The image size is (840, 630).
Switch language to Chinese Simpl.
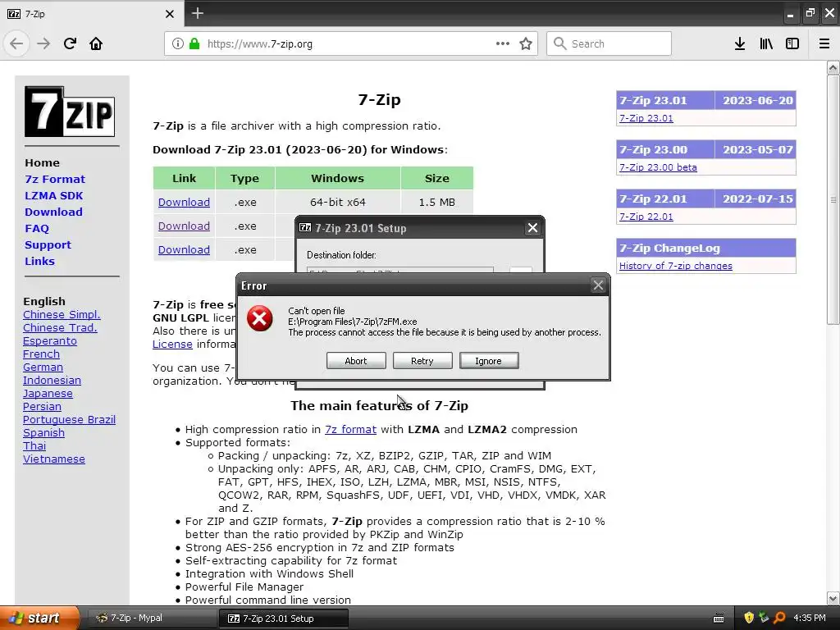point(62,314)
